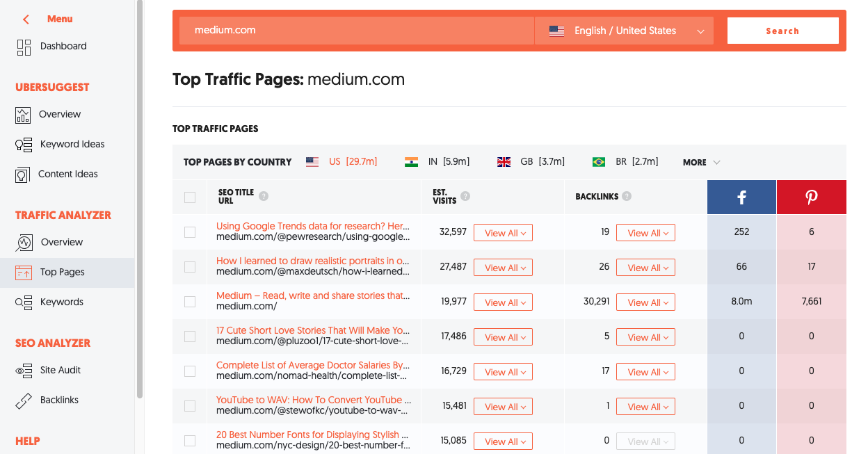Expand View All for 17 backlinks
Viewport: 868px width, 454px height.
click(x=645, y=372)
